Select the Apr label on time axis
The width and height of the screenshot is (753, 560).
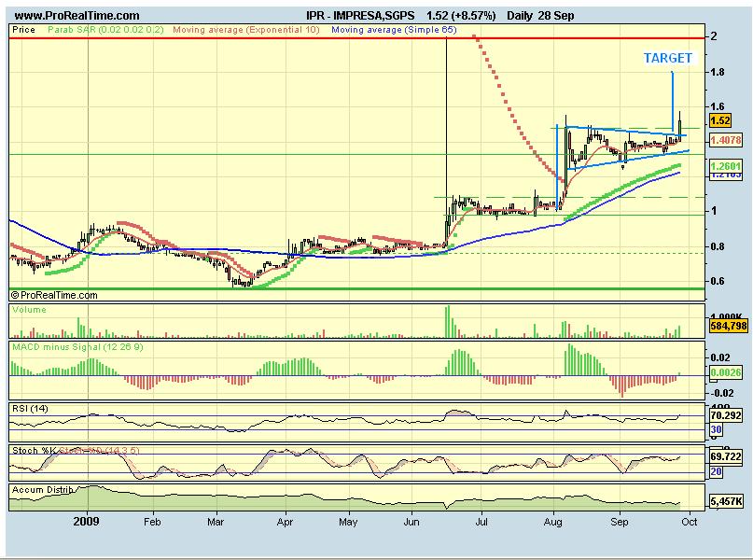pyautogui.click(x=285, y=522)
